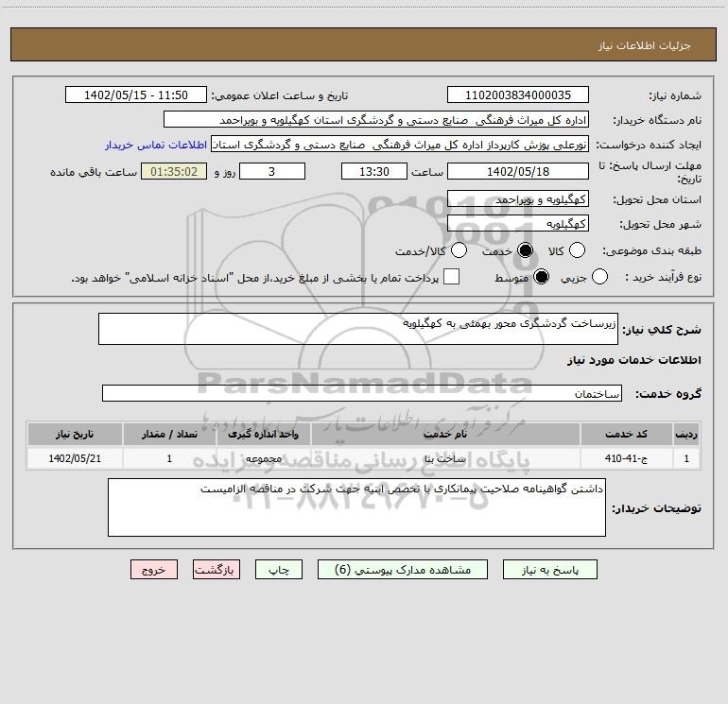Image resolution: width=728 pixels, height=704 pixels.
Task: Click the جزئیات اطلاعات نیاز header title
Action: (645, 45)
